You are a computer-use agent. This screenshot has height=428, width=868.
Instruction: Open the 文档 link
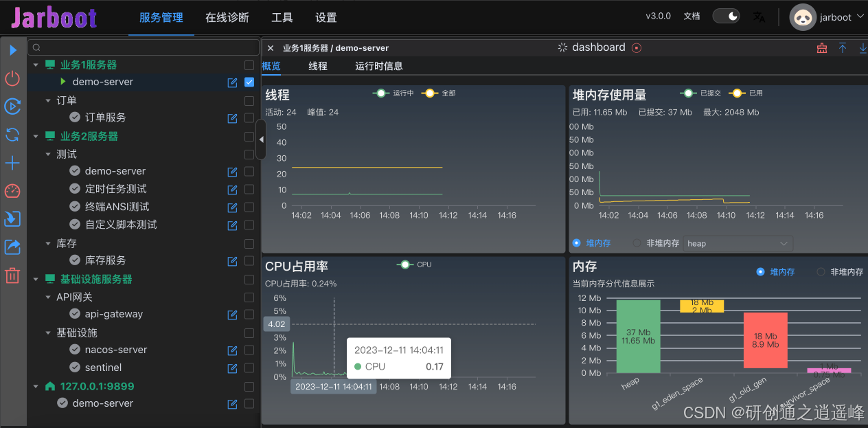coord(692,16)
